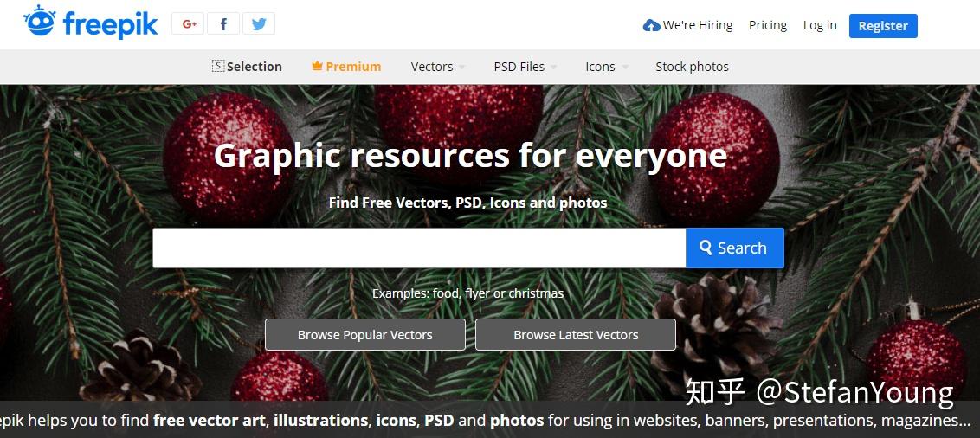Expand the Vectors dropdown arrow
Viewport: 980px width, 438px height.
(x=462, y=67)
